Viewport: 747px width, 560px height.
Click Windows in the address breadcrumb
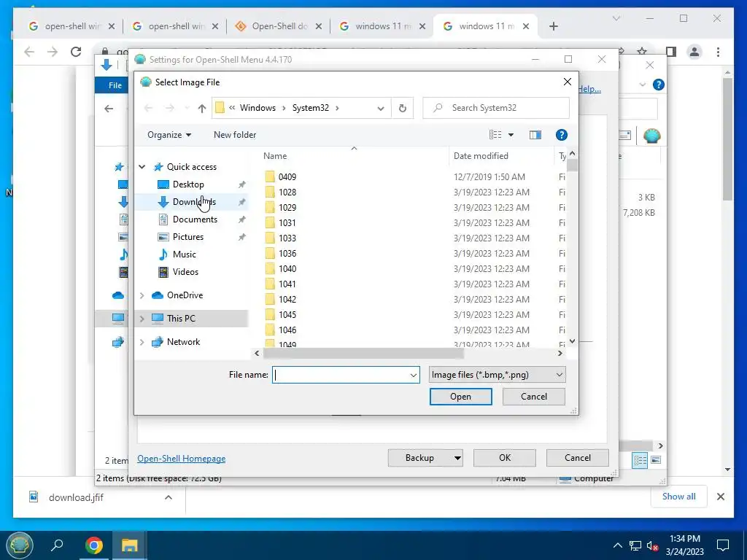[258, 108]
